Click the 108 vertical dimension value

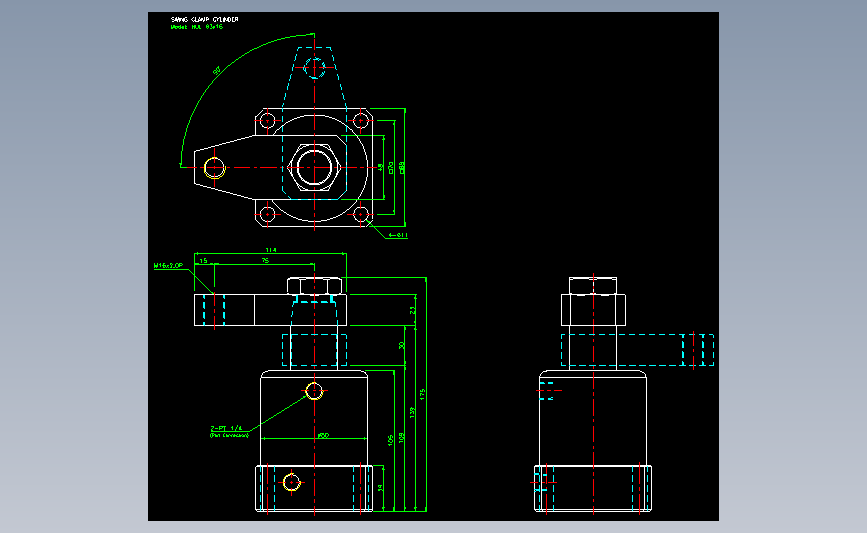point(401,437)
